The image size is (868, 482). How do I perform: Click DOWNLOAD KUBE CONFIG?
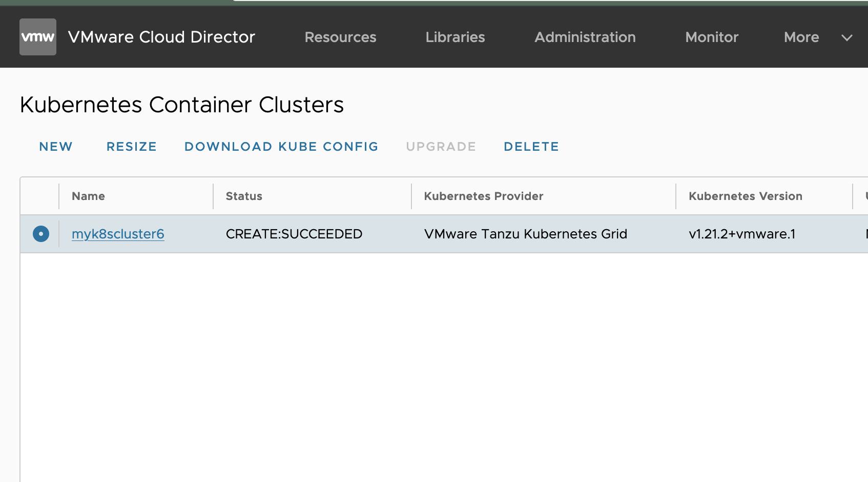click(x=281, y=147)
